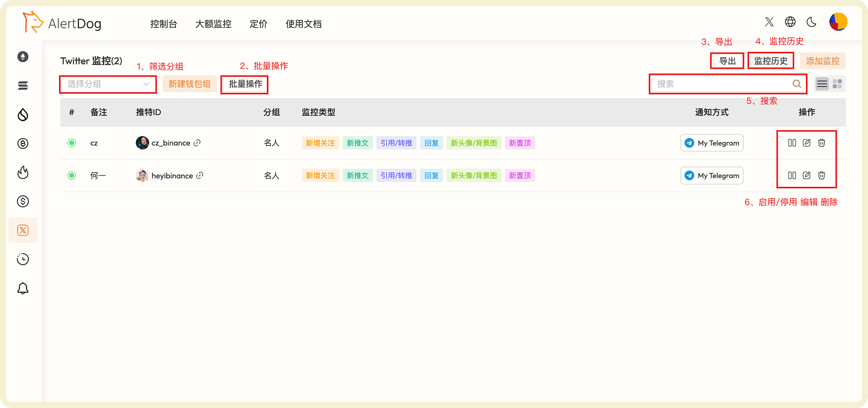Click 新置顶 tag in cz row
868x408 pixels.
pyautogui.click(x=520, y=143)
